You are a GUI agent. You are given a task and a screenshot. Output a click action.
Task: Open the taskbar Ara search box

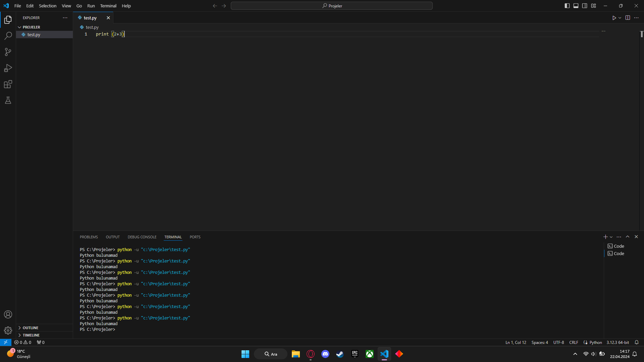pyautogui.click(x=271, y=354)
